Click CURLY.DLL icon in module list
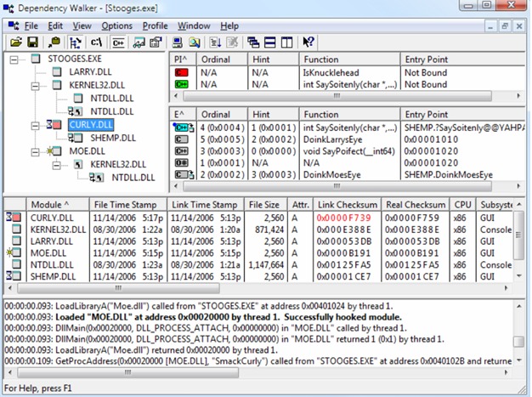532x397 pixels. click(x=14, y=218)
